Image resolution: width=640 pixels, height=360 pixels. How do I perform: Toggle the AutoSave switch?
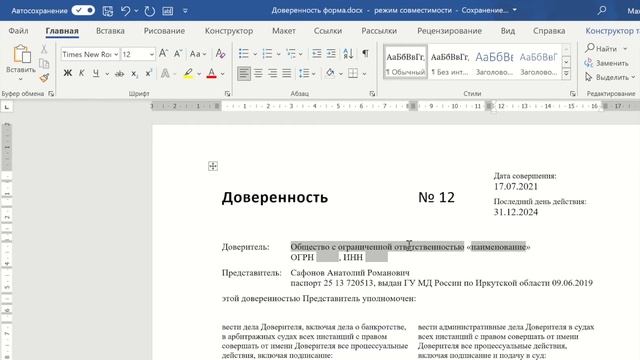pos(83,11)
